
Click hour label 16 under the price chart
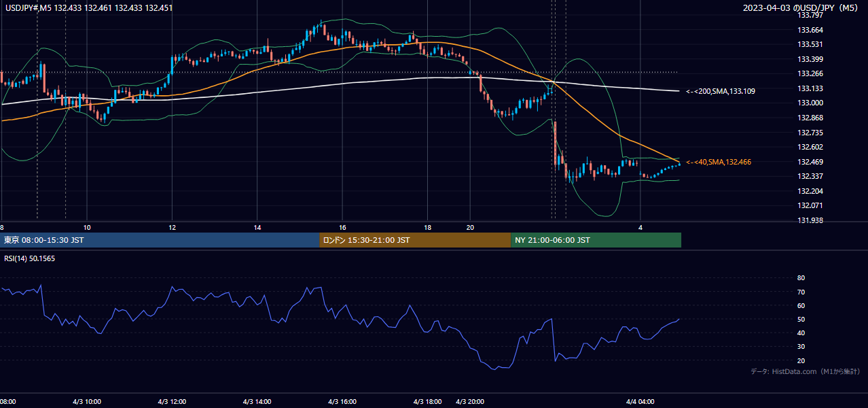click(x=343, y=228)
